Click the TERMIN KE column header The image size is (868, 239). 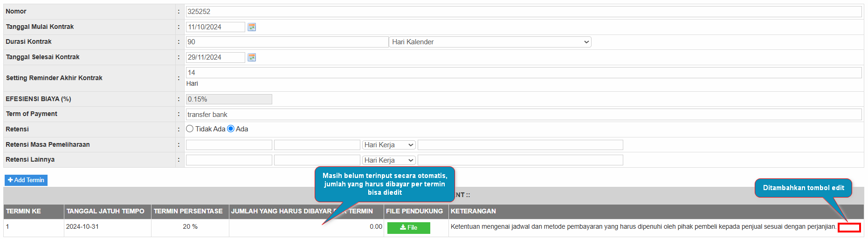(34, 212)
